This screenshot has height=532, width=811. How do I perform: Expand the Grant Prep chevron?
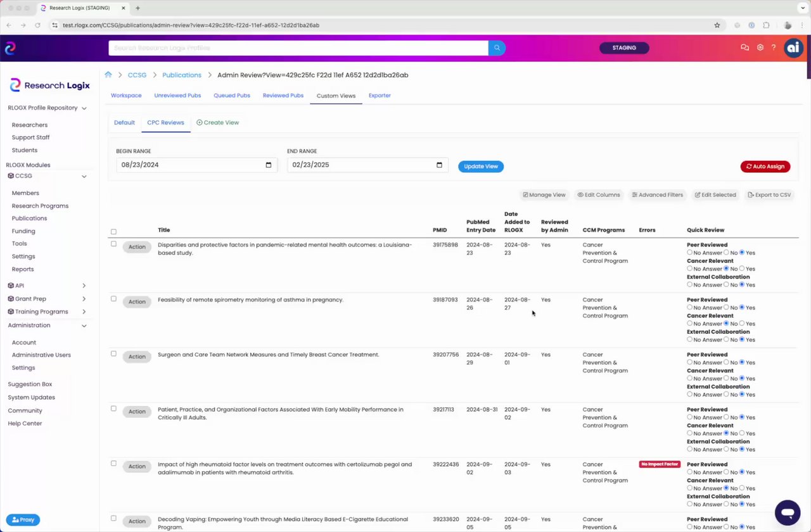tap(84, 299)
